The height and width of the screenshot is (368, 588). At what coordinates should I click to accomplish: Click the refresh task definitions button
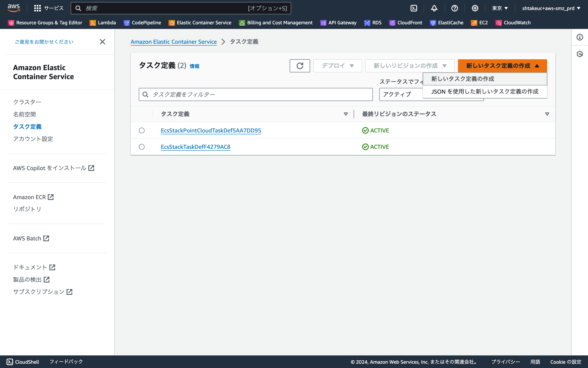pos(300,66)
